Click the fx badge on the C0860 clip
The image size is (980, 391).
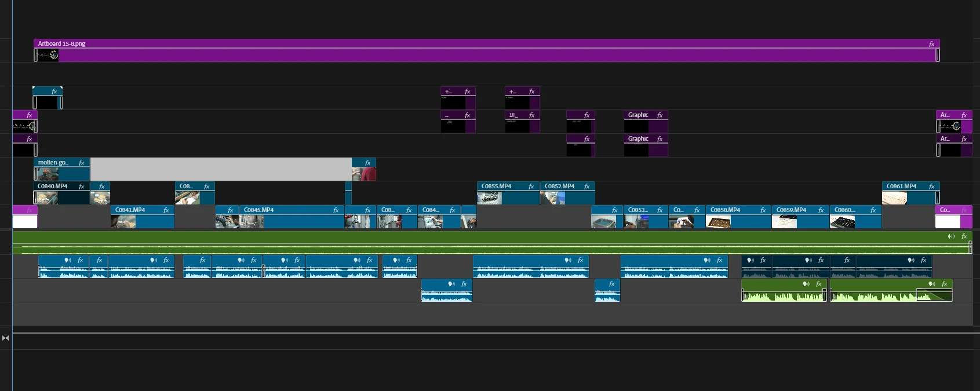point(873,210)
